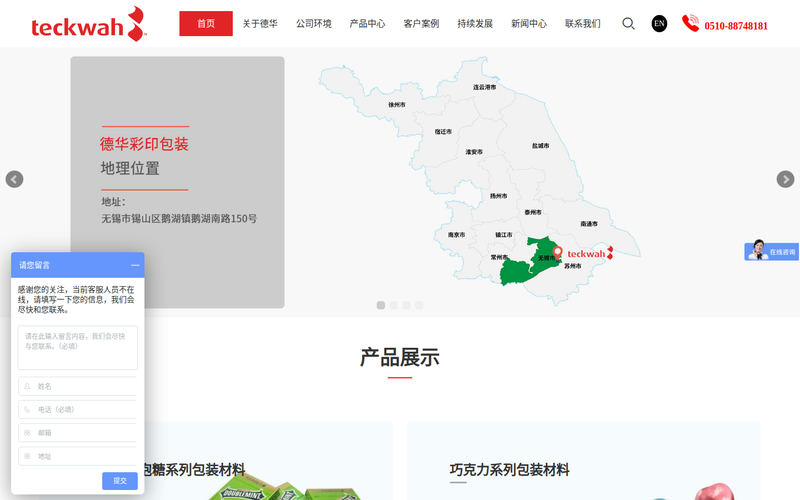The width and height of the screenshot is (800, 500).
Task: Click 苏州市 label on the map
Action: [x=572, y=266]
